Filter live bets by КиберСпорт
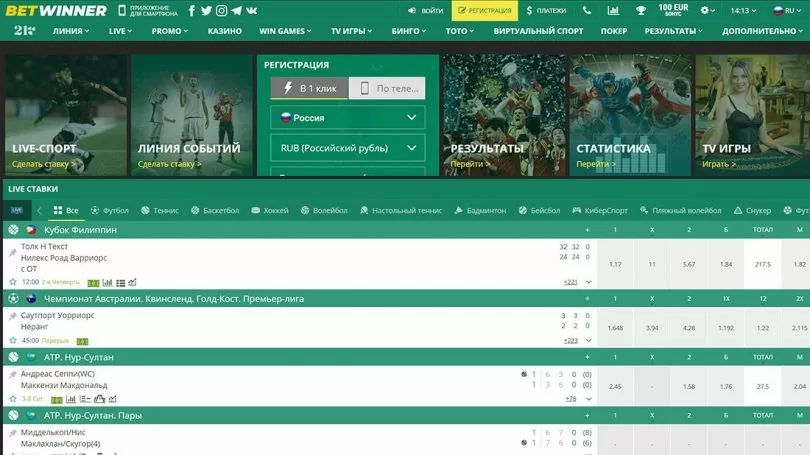Screen dimensions: 810x455 (x=600, y=210)
